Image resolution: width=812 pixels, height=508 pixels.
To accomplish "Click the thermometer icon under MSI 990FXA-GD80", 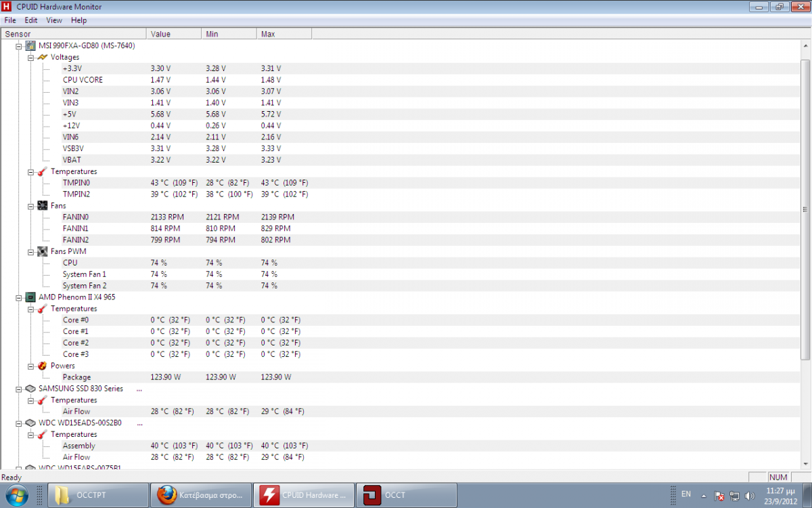I will [43, 171].
